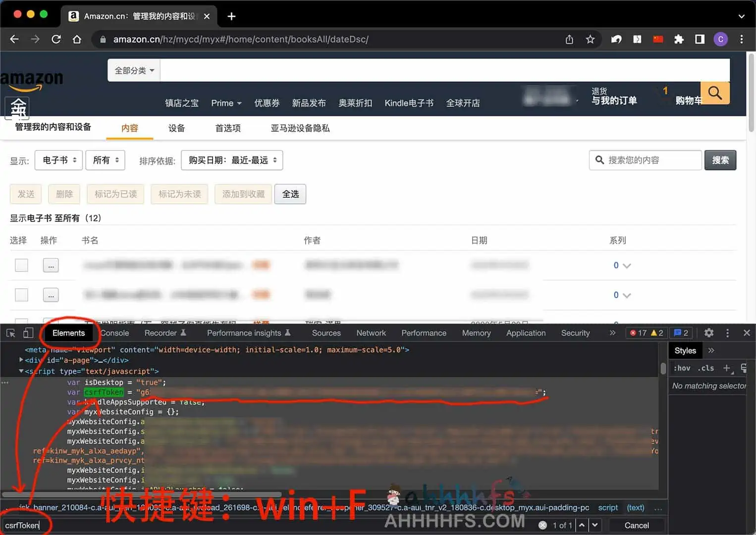Toggle the :hov pseudo-class panel in Styles

681,368
